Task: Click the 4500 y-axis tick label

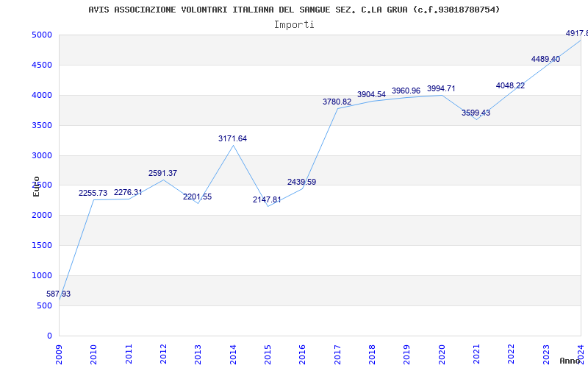Action: [42, 65]
